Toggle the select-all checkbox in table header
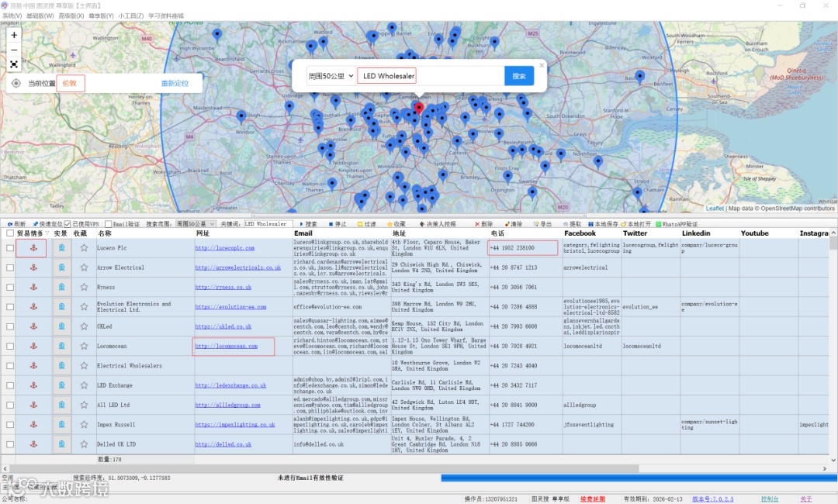The width and height of the screenshot is (838, 504). (x=10, y=233)
